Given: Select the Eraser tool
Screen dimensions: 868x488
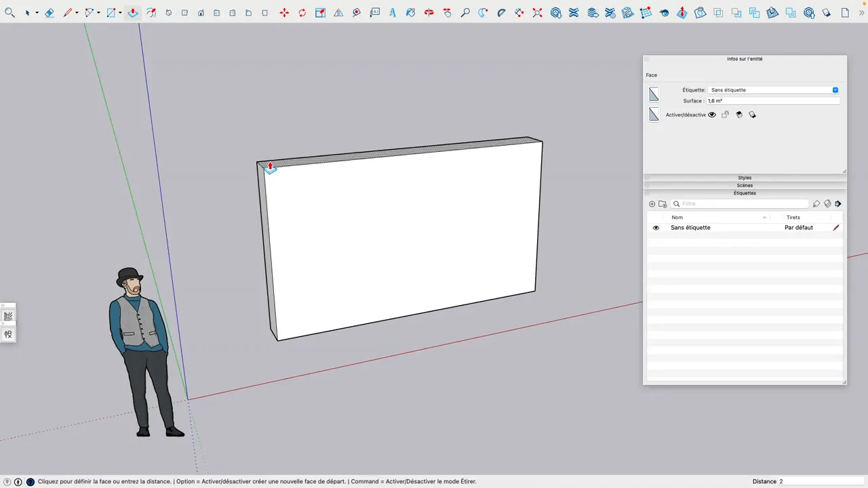Looking at the screenshot, I should coord(49,12).
